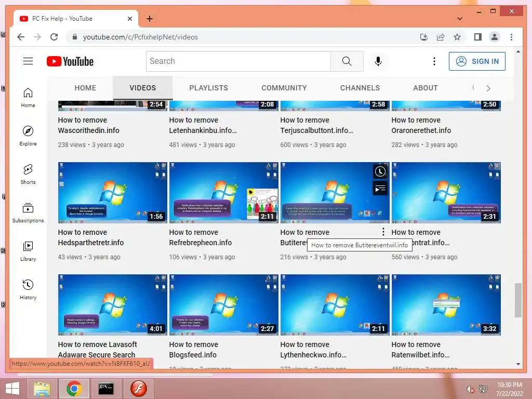This screenshot has width=532, height=399.
Task: Click the install app icon in address bar
Action: coord(424,37)
